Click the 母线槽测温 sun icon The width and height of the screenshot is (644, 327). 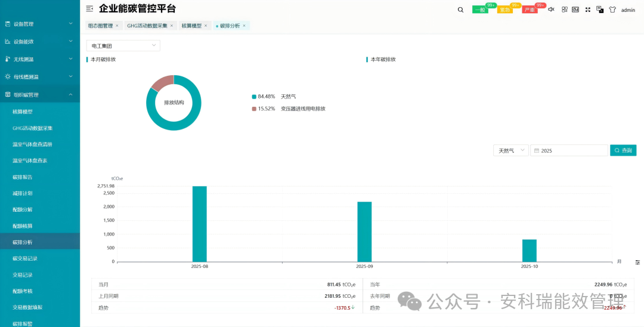coord(7,77)
